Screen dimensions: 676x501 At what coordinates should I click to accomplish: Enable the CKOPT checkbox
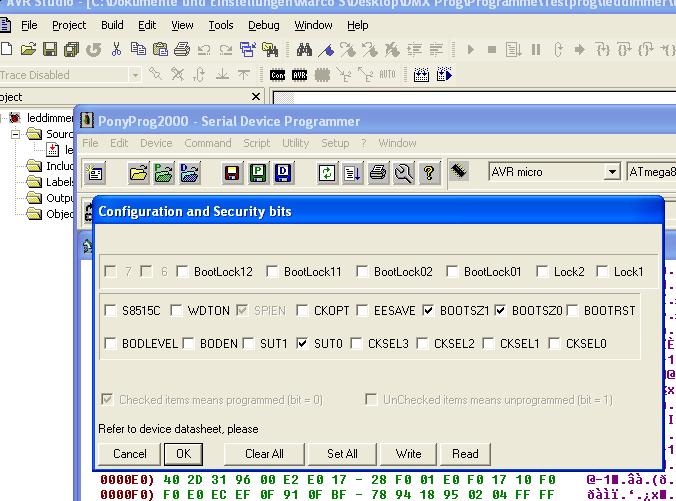(x=302, y=310)
